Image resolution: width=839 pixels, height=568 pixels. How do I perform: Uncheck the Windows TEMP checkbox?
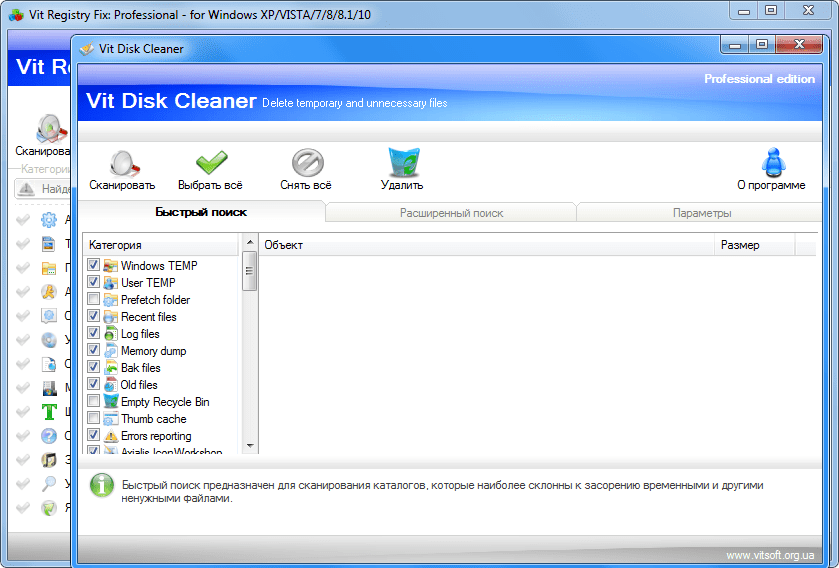coord(94,265)
